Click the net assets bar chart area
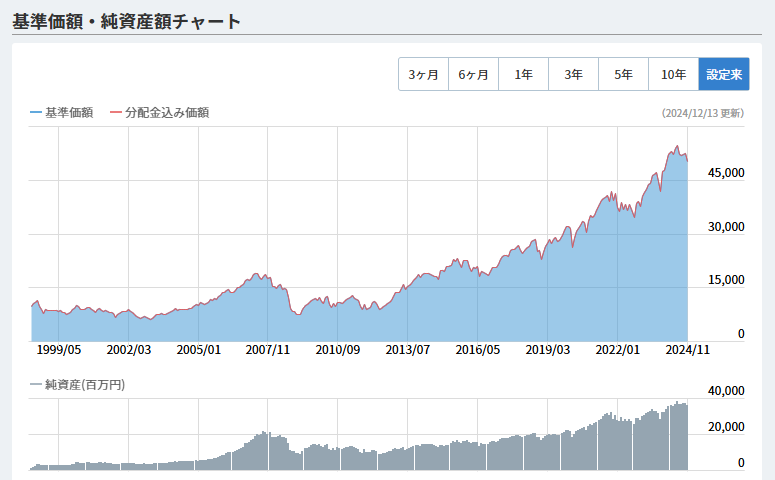The width and height of the screenshot is (775, 480). pos(359,435)
